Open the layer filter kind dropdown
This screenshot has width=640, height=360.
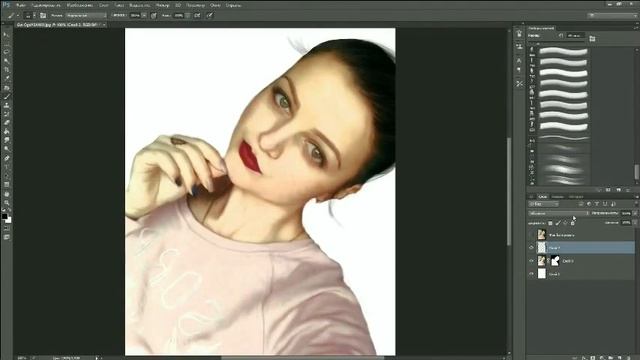click(x=544, y=204)
